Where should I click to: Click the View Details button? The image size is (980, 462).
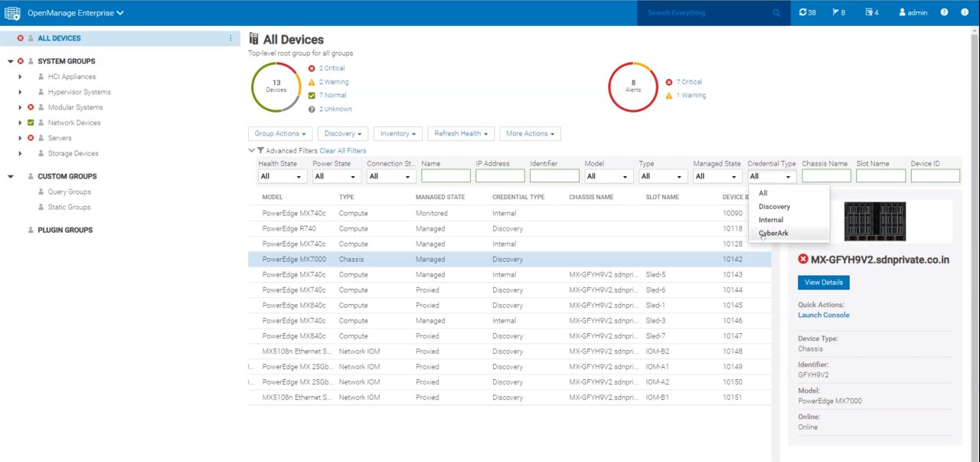(x=823, y=283)
